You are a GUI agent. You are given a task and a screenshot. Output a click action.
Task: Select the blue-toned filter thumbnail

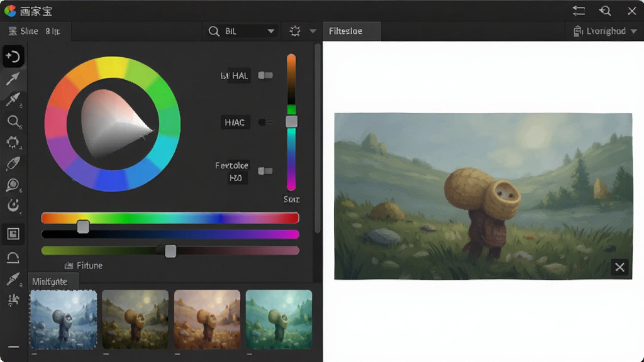coord(64,320)
